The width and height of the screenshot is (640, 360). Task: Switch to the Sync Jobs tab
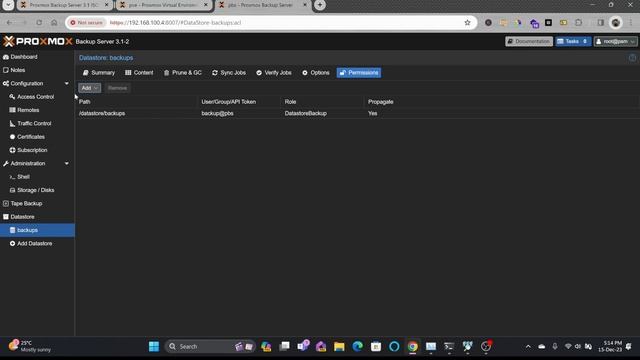[x=229, y=73]
